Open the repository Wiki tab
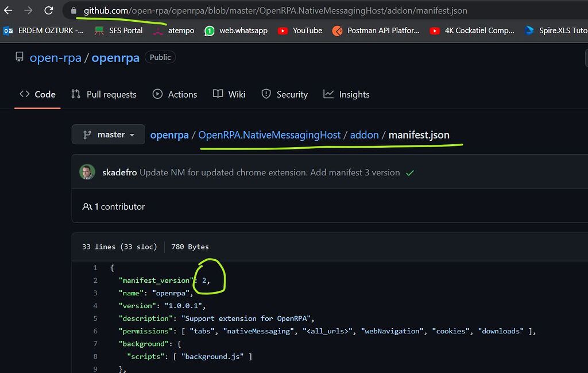Viewport: 588px width, 373px height. click(229, 94)
